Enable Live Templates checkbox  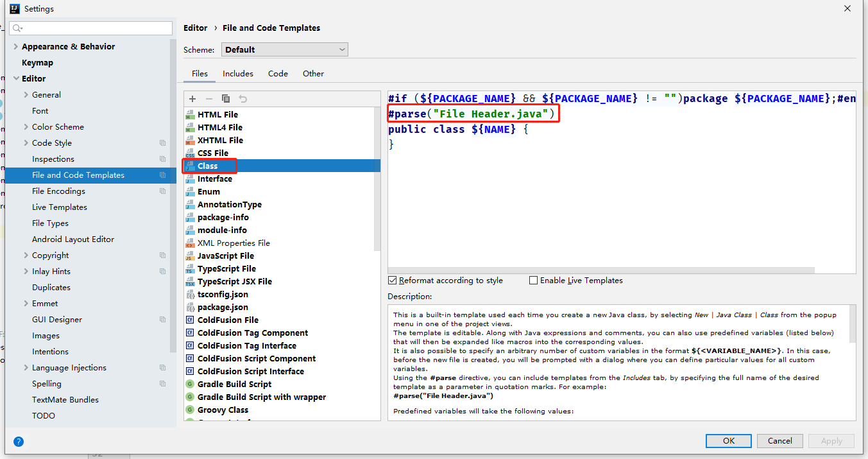tap(533, 281)
